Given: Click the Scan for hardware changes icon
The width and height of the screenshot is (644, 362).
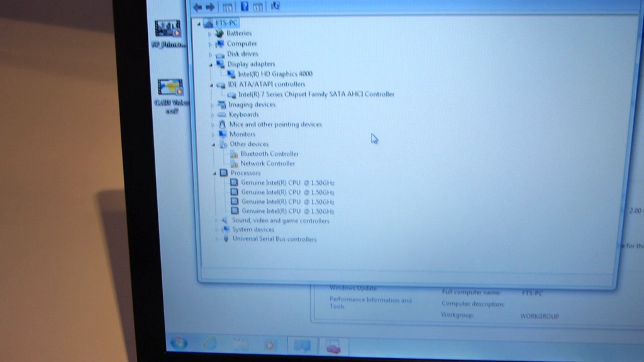Looking at the screenshot, I should 275,6.
